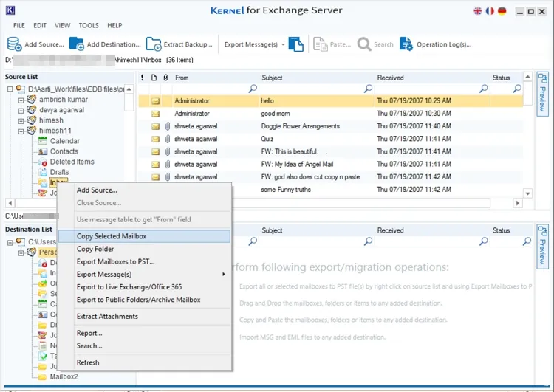The width and height of the screenshot is (554, 392).
Task: Open the TOOLS menu
Action: click(x=89, y=25)
